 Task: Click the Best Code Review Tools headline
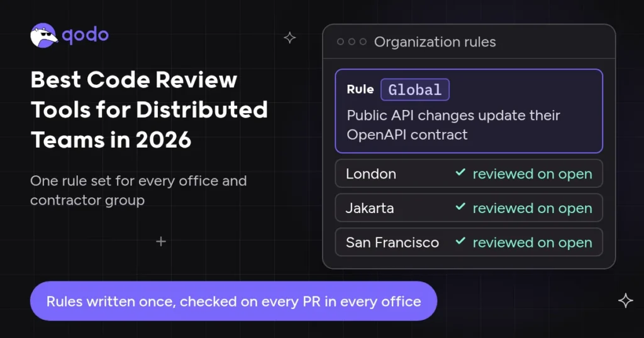click(x=149, y=109)
